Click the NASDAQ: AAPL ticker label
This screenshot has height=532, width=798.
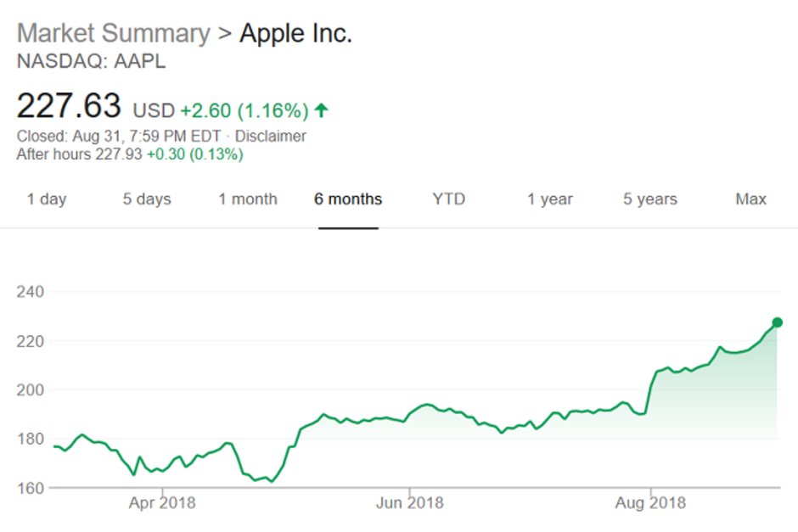tap(93, 61)
